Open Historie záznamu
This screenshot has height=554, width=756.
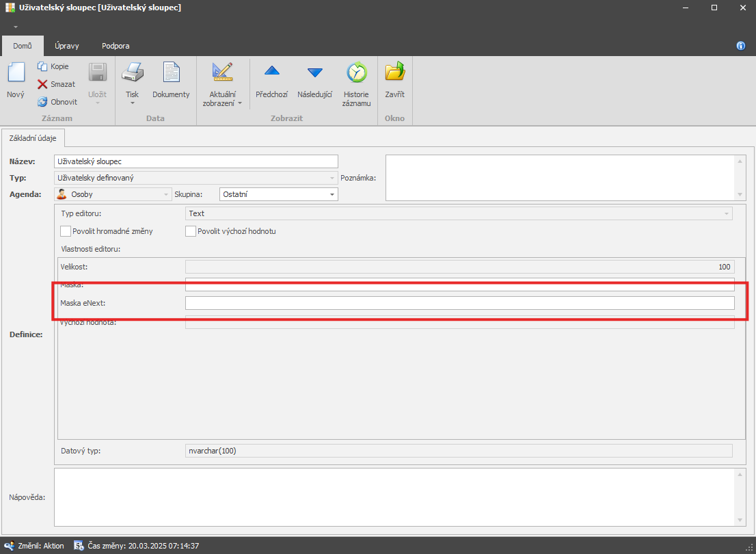coord(356,83)
